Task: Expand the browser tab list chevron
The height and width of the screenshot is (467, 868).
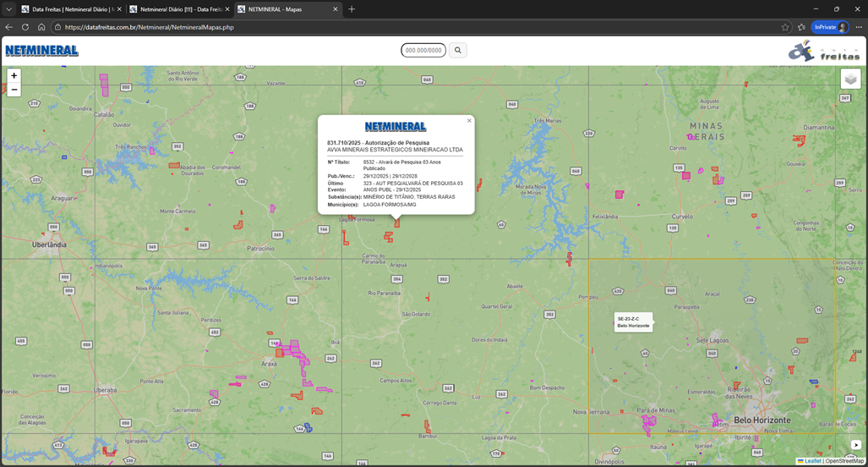Action: pyautogui.click(x=8, y=9)
